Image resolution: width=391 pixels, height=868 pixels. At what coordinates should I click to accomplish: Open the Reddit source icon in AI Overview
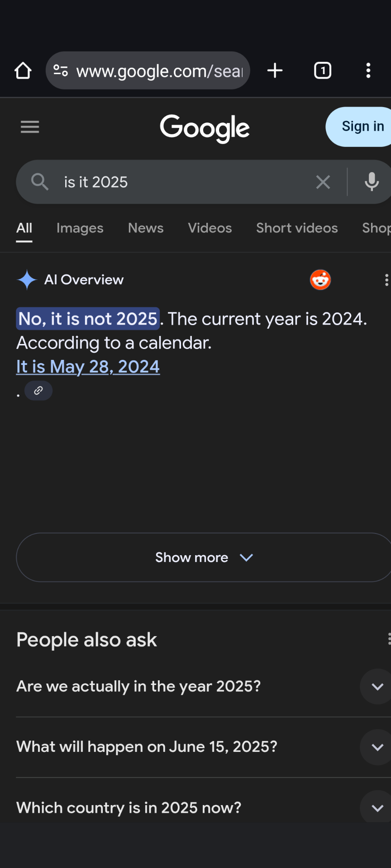pyautogui.click(x=320, y=280)
